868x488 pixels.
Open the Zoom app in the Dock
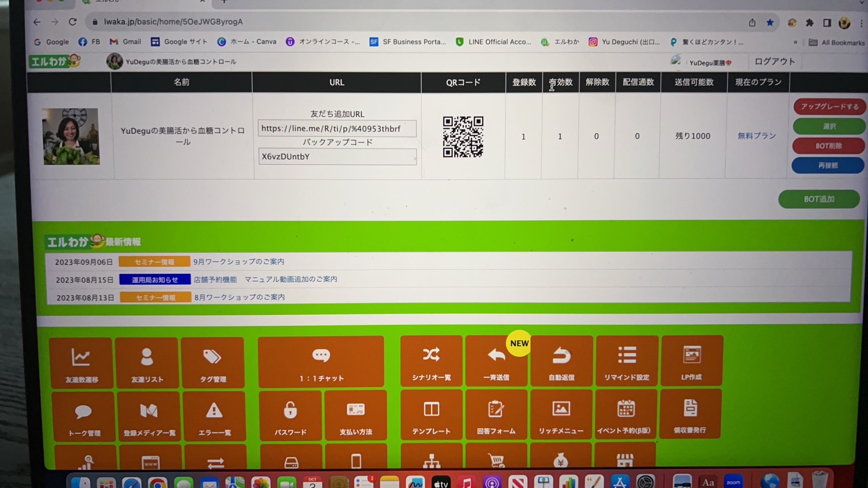coord(733,481)
